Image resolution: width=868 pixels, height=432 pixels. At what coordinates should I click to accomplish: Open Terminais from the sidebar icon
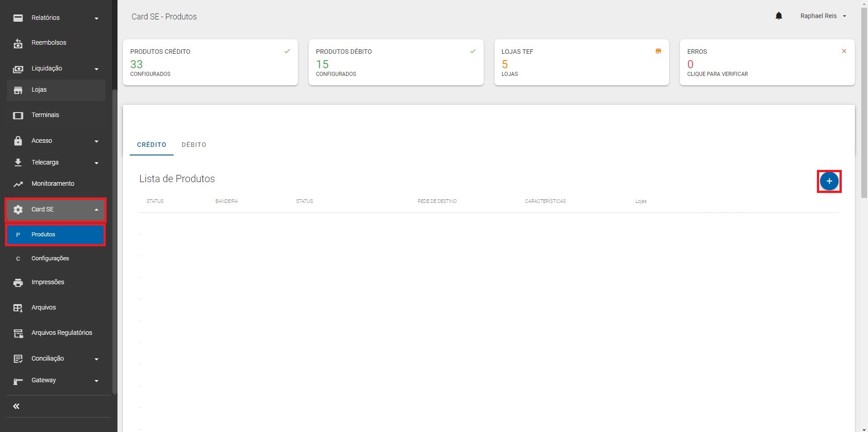pyautogui.click(x=18, y=115)
